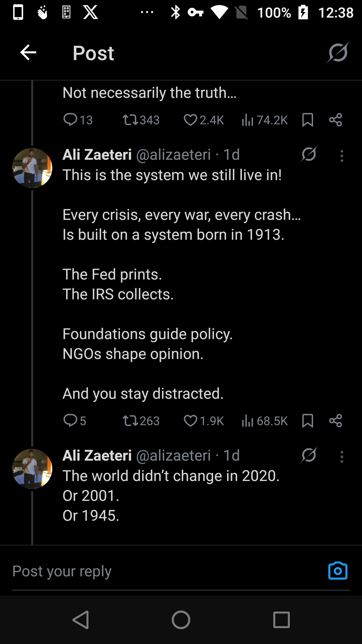Open more options on 'world didn't change' post
The height and width of the screenshot is (644, 362).
pos(342,457)
